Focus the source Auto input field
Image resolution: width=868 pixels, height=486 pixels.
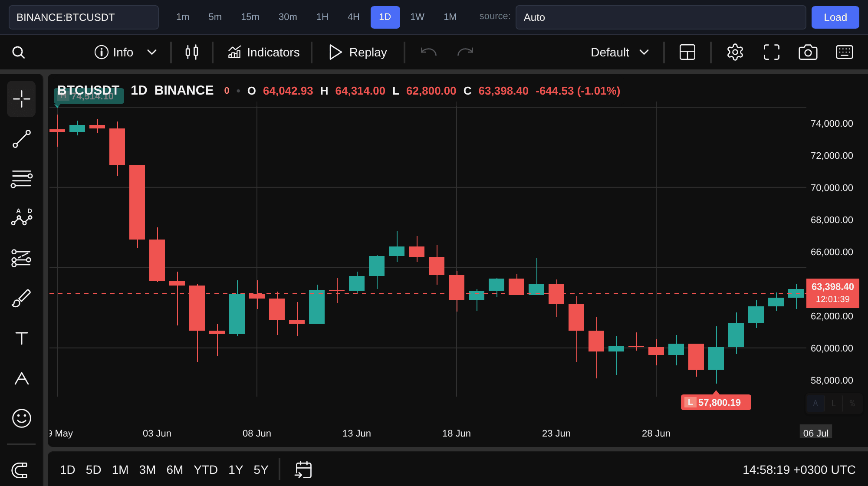point(661,17)
